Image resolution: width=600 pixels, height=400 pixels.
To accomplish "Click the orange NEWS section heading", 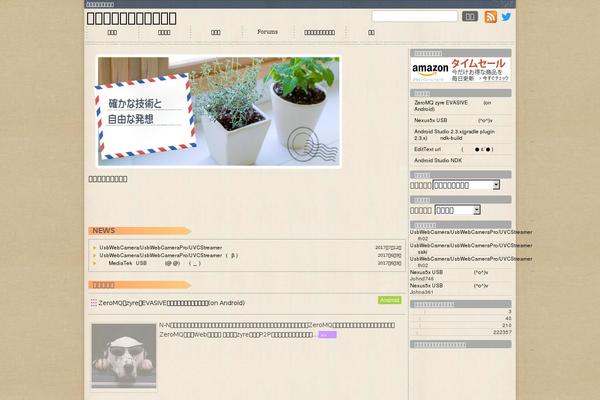I will point(140,230).
